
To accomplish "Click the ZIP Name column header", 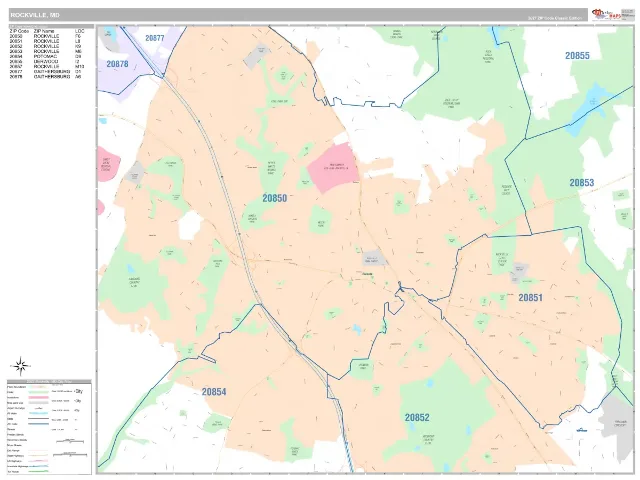I will pyautogui.click(x=44, y=31).
